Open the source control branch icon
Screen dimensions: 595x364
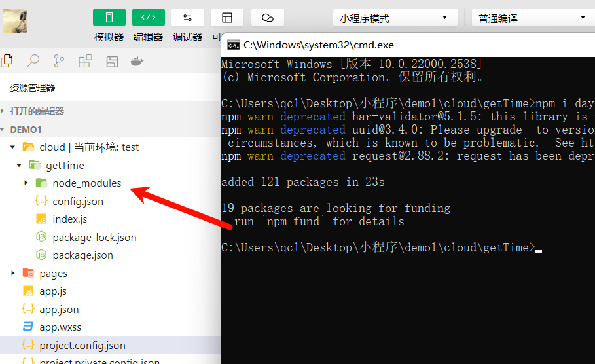(59, 61)
